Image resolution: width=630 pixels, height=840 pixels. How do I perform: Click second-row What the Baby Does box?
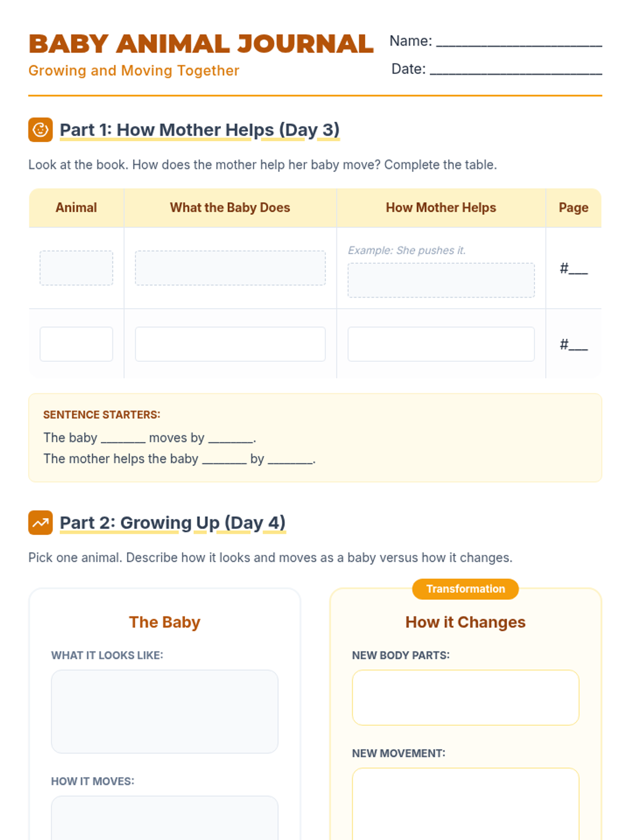click(230, 344)
